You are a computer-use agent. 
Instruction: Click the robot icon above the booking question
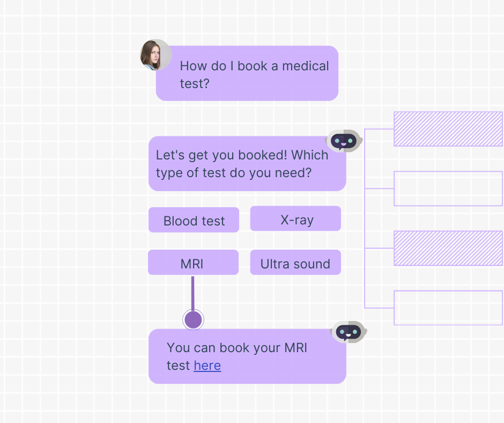[344, 142]
